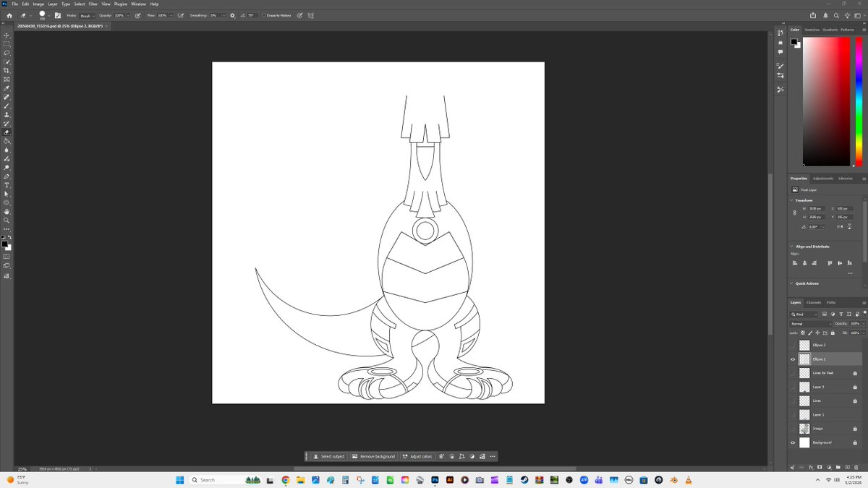Click the transform width input field
The width and height of the screenshot is (868, 488).
(817, 208)
